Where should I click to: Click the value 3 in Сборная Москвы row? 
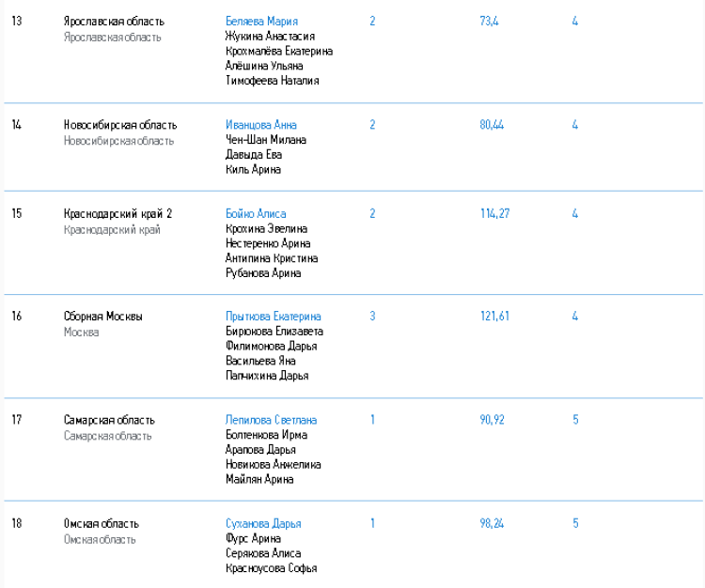[x=372, y=317]
